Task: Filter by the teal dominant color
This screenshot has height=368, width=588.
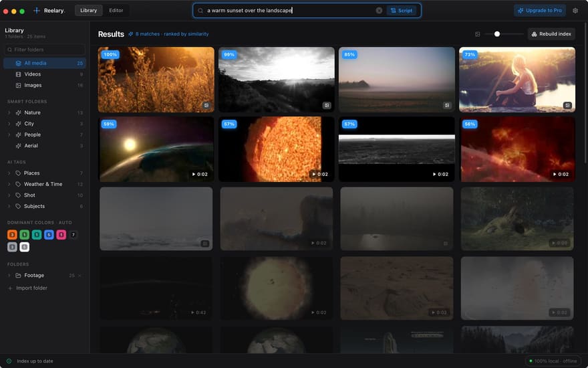Action: (x=37, y=235)
